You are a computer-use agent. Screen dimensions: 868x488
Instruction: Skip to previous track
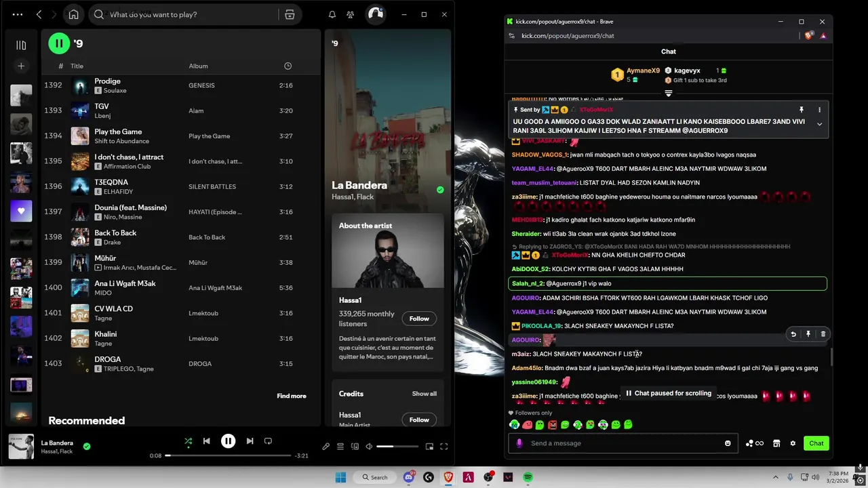(206, 441)
